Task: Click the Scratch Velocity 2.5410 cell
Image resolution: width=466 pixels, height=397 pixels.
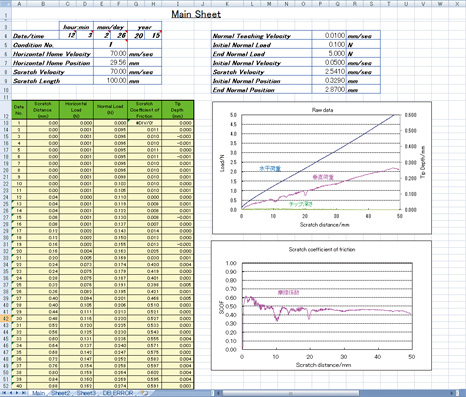Action: (329, 72)
